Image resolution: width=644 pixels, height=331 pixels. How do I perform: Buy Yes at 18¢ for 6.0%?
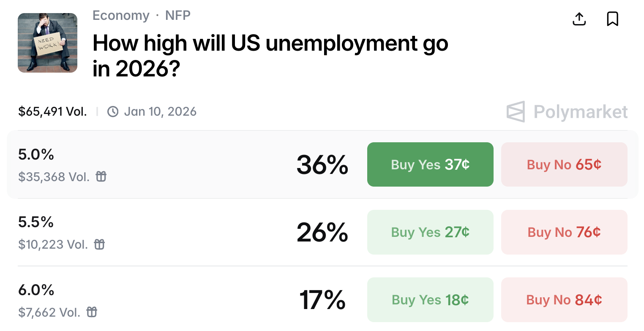pos(430,300)
